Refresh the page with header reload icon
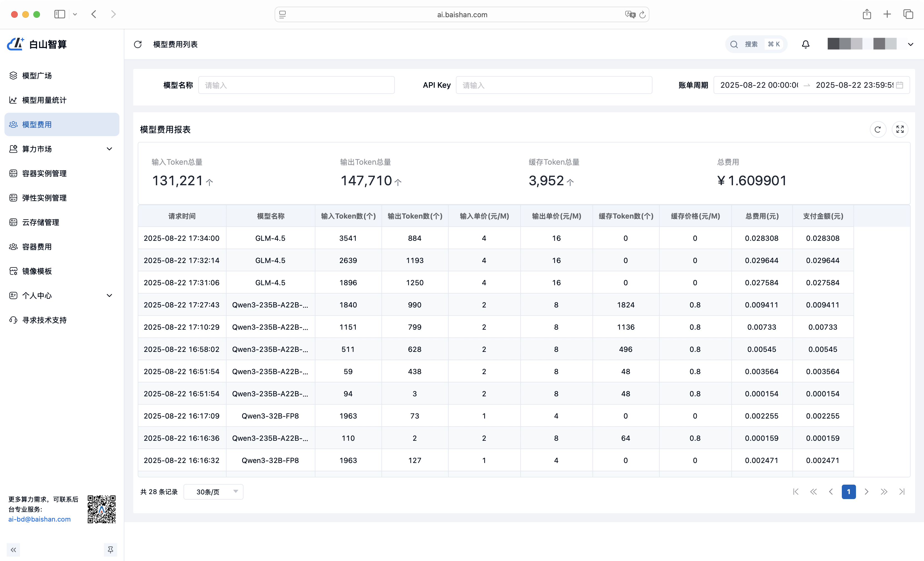 (138, 44)
